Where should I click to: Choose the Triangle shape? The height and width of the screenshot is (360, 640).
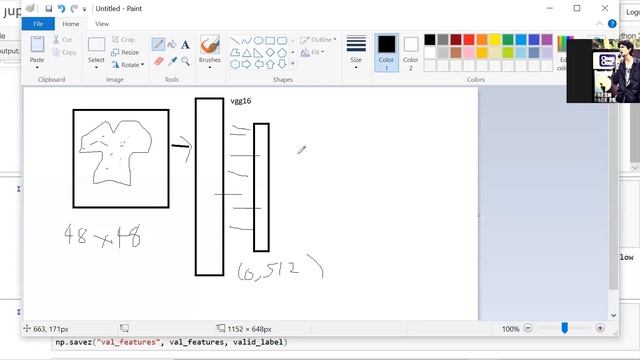click(247, 53)
